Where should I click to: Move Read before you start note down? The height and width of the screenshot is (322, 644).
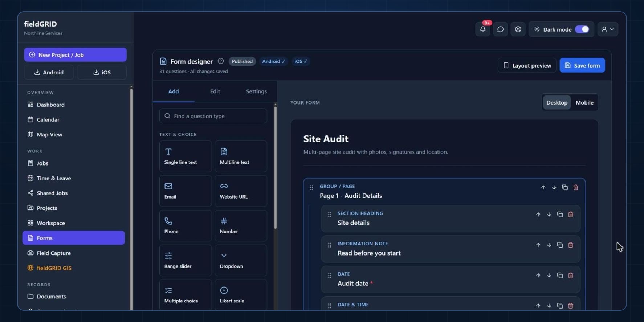click(x=549, y=245)
